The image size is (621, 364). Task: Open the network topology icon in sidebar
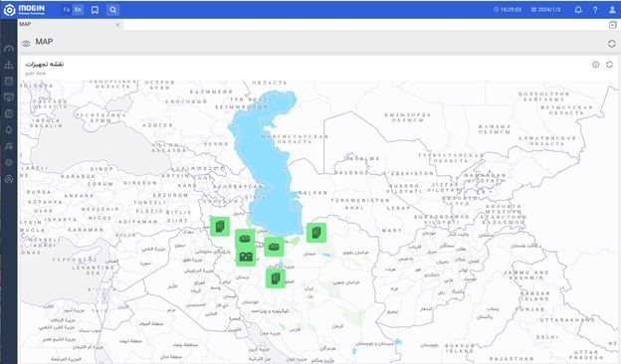[9, 65]
